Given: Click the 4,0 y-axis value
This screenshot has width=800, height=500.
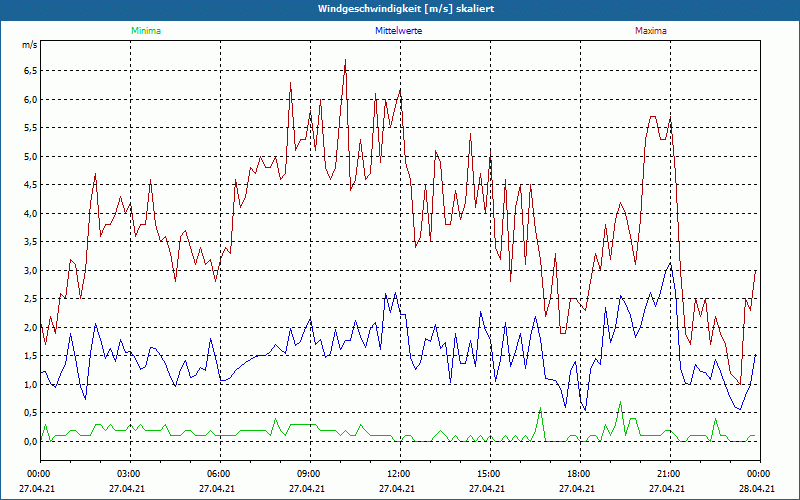Looking at the screenshot, I should pyautogui.click(x=31, y=213).
